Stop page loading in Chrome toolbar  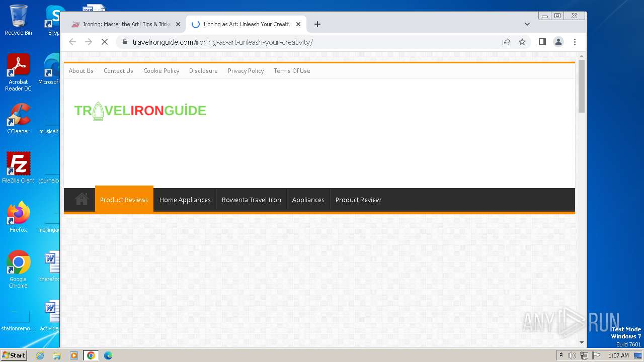coord(105,42)
